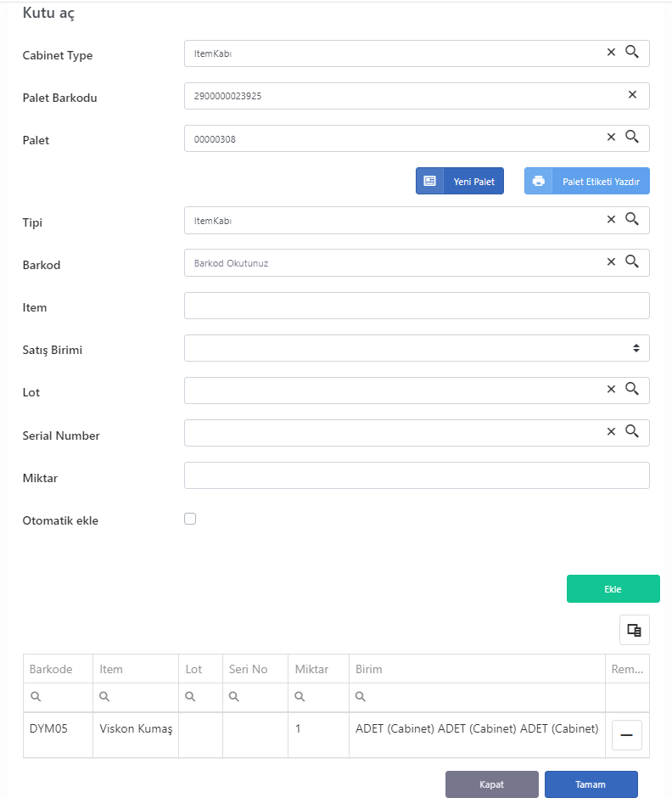Clear the Palet Barkodu field
Image resolution: width=672 pixels, height=798 pixels.
pos(632,94)
